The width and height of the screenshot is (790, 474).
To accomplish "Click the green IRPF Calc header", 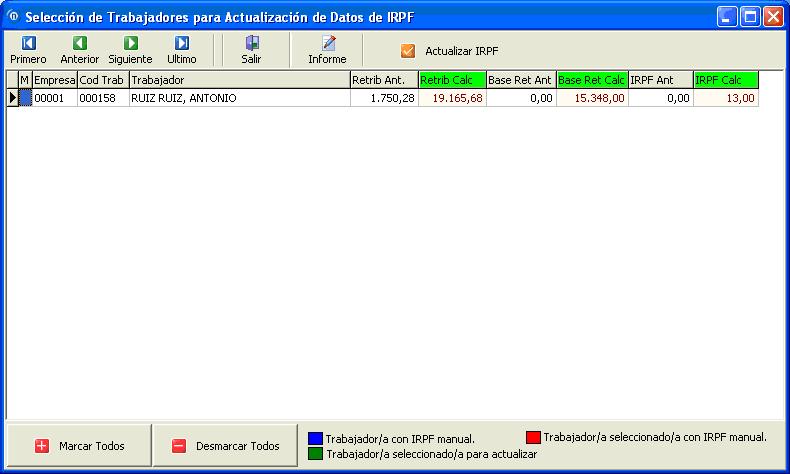I will 726,80.
